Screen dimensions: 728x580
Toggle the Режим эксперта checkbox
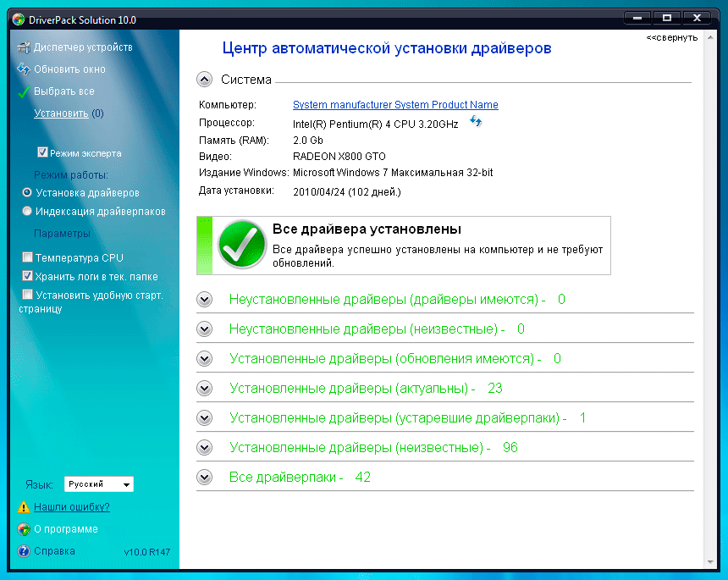(x=42, y=152)
